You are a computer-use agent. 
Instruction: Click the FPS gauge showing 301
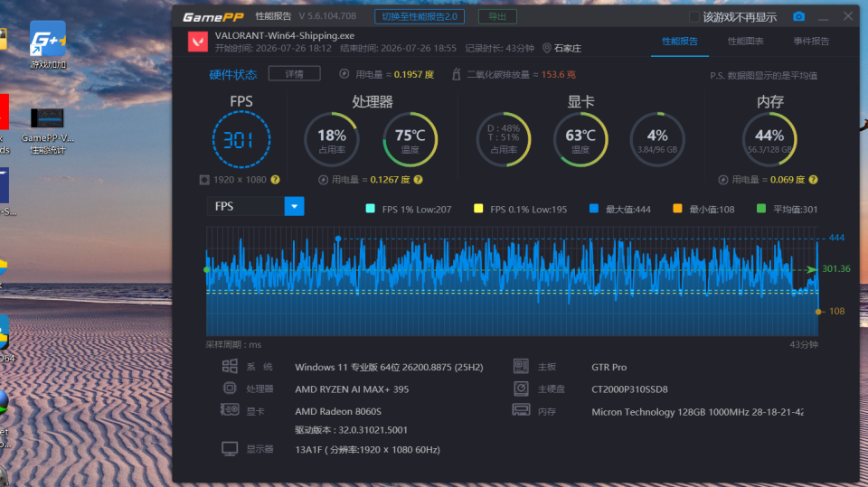(x=241, y=139)
